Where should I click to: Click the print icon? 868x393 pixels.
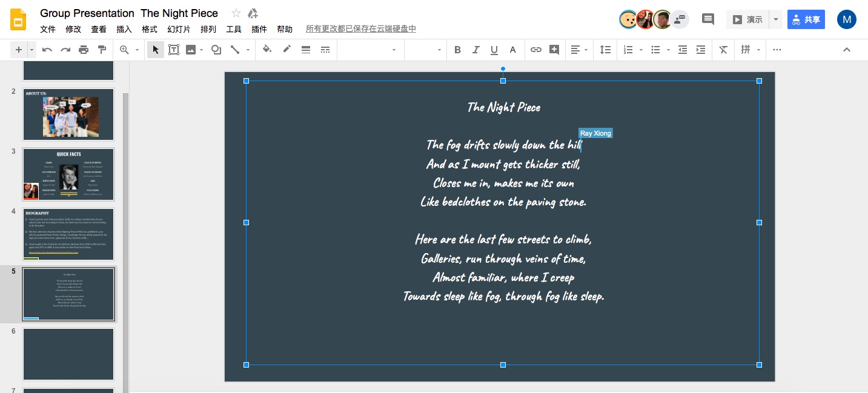click(84, 50)
